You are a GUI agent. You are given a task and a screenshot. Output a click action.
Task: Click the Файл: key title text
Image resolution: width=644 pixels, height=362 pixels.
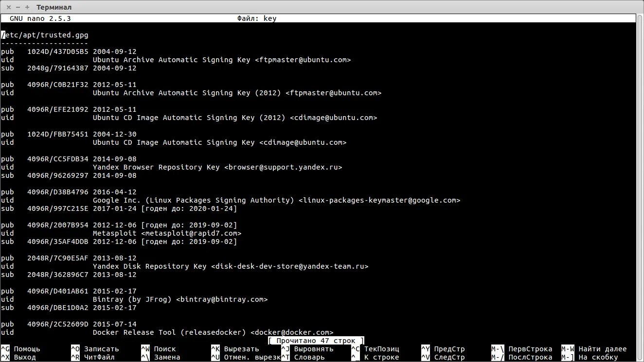[257, 18]
